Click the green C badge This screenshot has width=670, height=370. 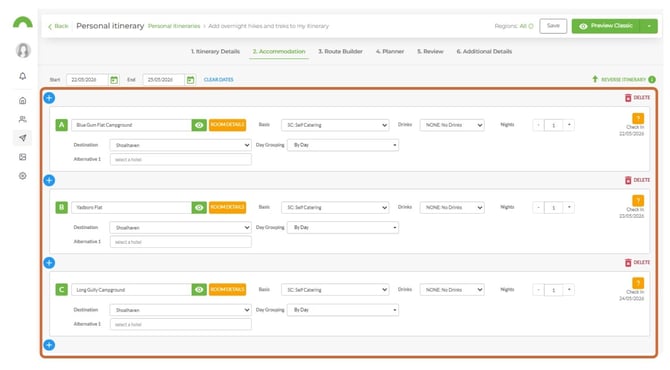tap(62, 290)
